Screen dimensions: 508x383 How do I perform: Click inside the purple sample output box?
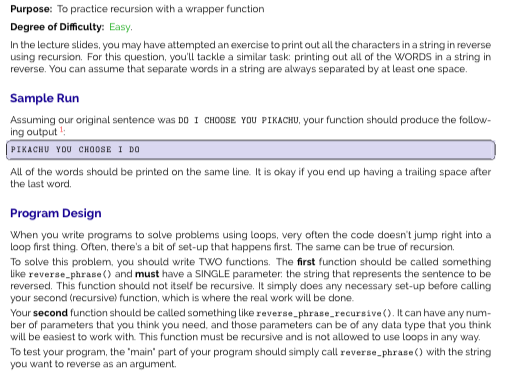(x=251, y=150)
